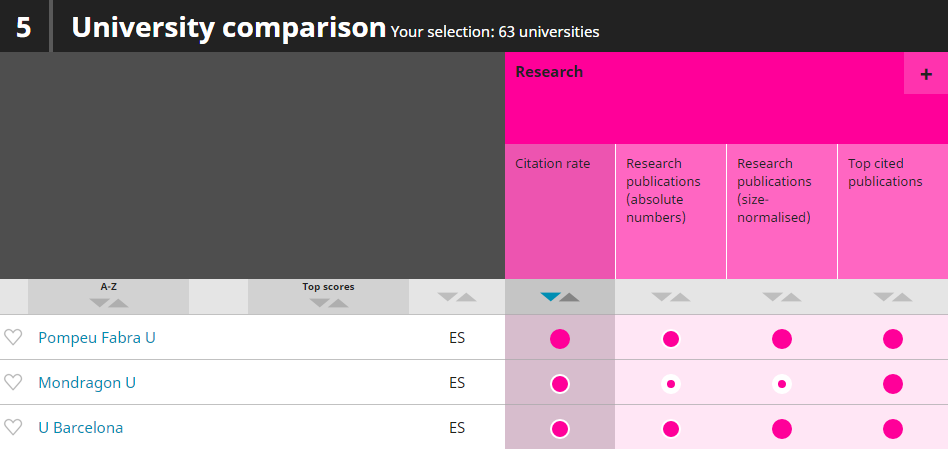Favorite Pompeu Fabra U with heart icon
Viewport: 948px width, 449px height.
point(13,337)
